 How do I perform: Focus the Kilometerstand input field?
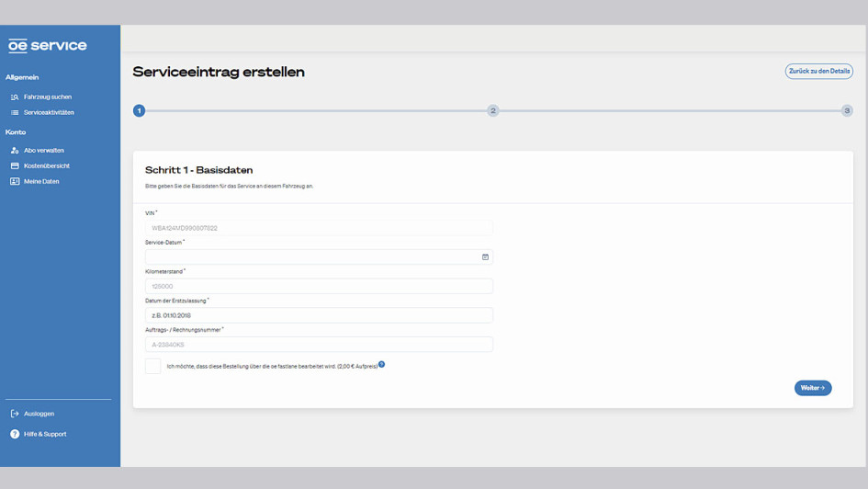(x=319, y=286)
